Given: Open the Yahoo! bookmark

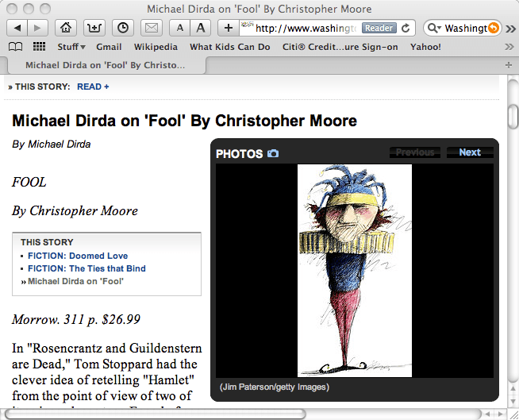Looking at the screenshot, I should click(x=425, y=47).
